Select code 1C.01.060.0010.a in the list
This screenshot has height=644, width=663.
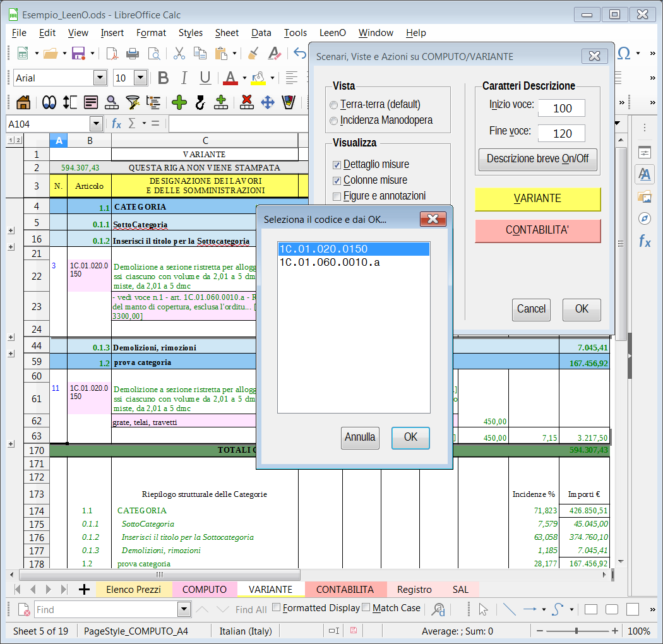click(354, 263)
